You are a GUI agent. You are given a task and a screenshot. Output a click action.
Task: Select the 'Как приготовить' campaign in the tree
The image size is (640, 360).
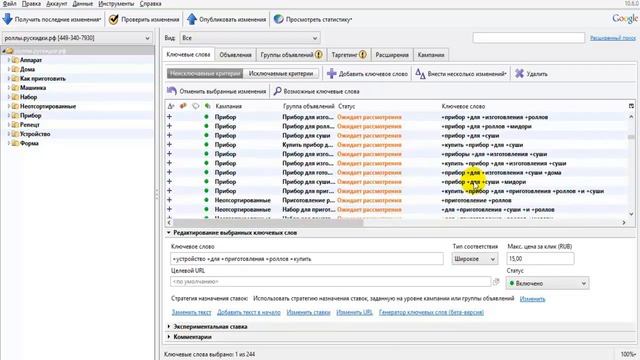click(43, 79)
